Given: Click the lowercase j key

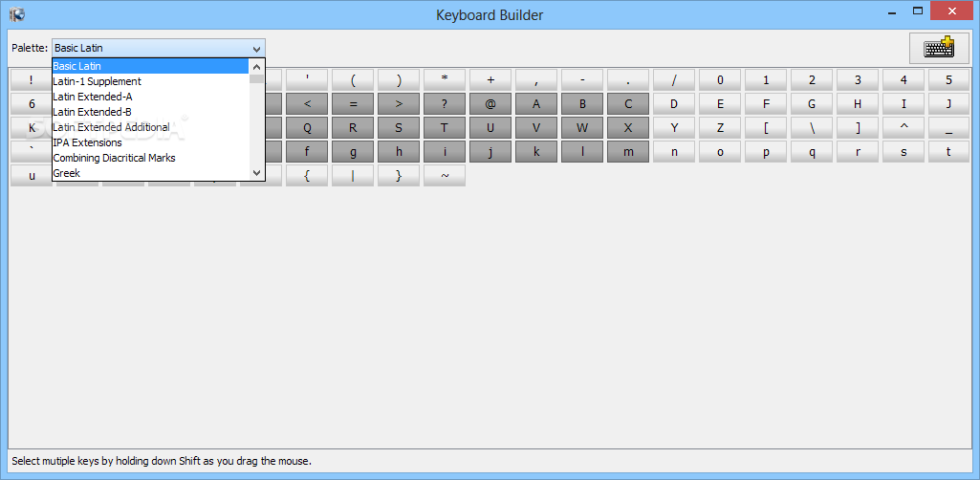Looking at the screenshot, I should pos(490,151).
